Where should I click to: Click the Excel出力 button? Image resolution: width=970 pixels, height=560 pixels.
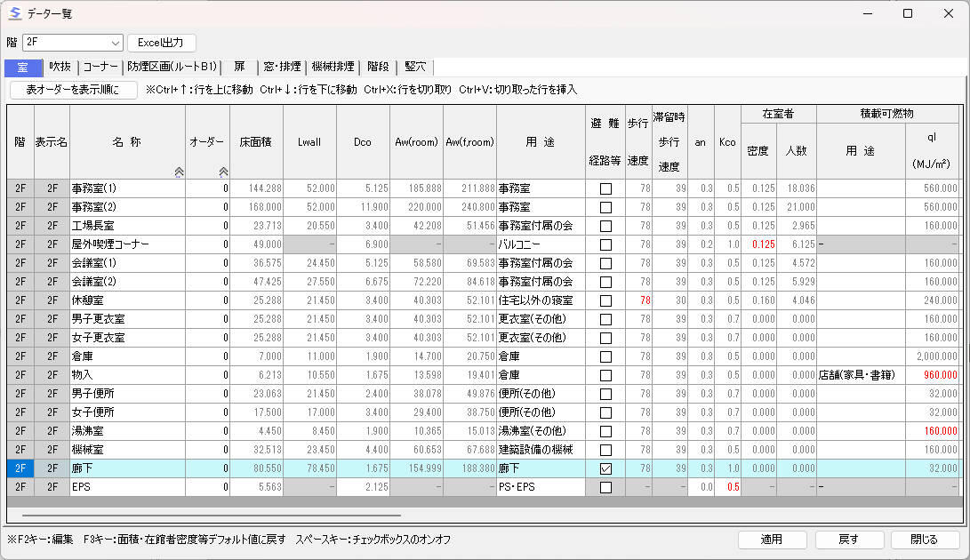pyautogui.click(x=161, y=42)
